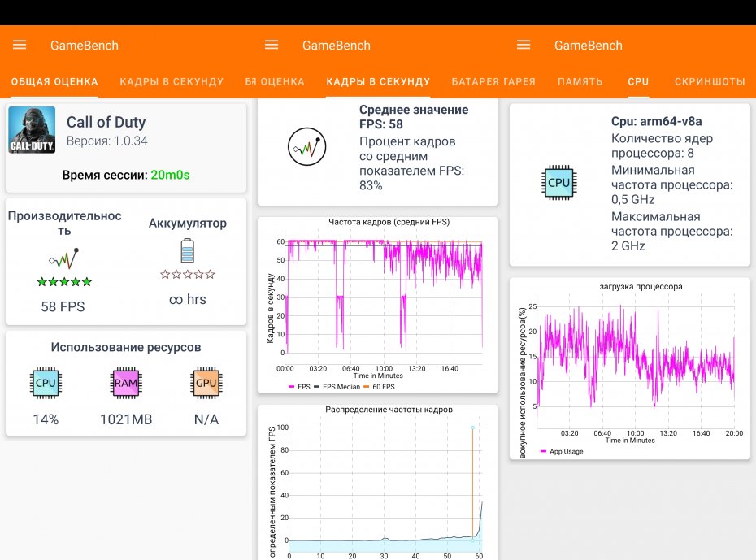Click the performance graph icon above green stars

(x=63, y=258)
